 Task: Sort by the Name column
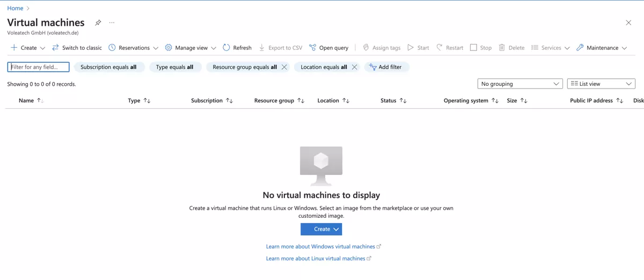point(31,100)
